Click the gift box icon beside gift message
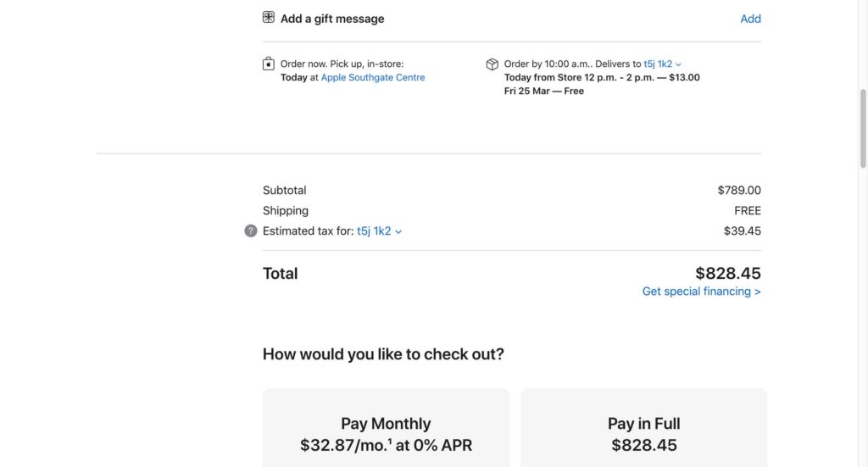The width and height of the screenshot is (868, 467). [269, 18]
